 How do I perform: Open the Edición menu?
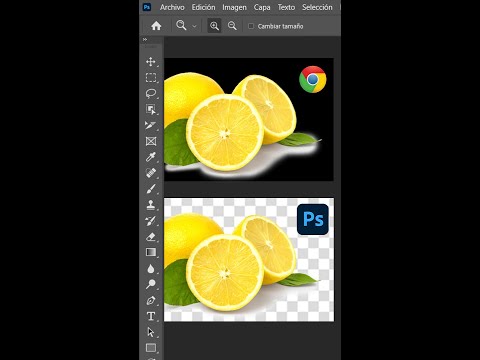click(x=203, y=7)
